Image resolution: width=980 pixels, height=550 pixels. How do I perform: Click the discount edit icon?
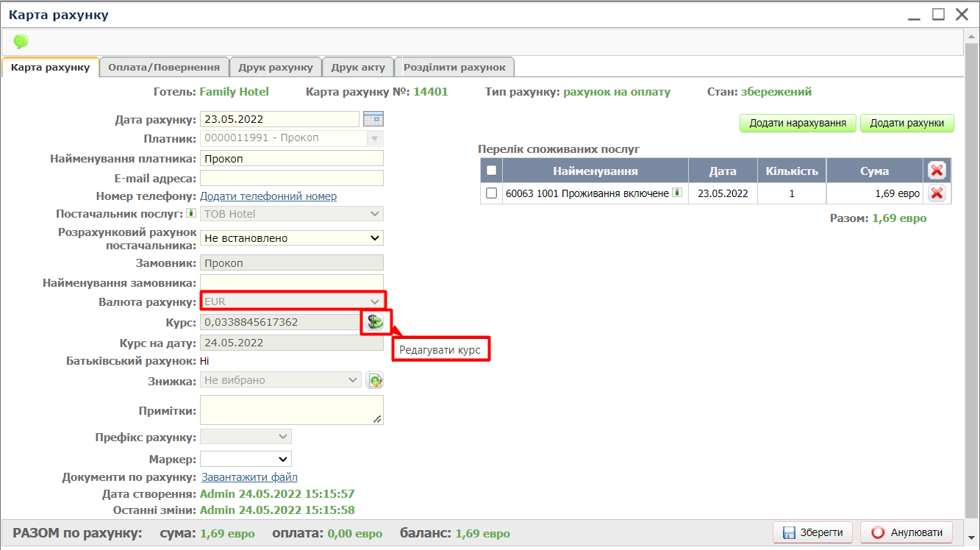point(375,380)
